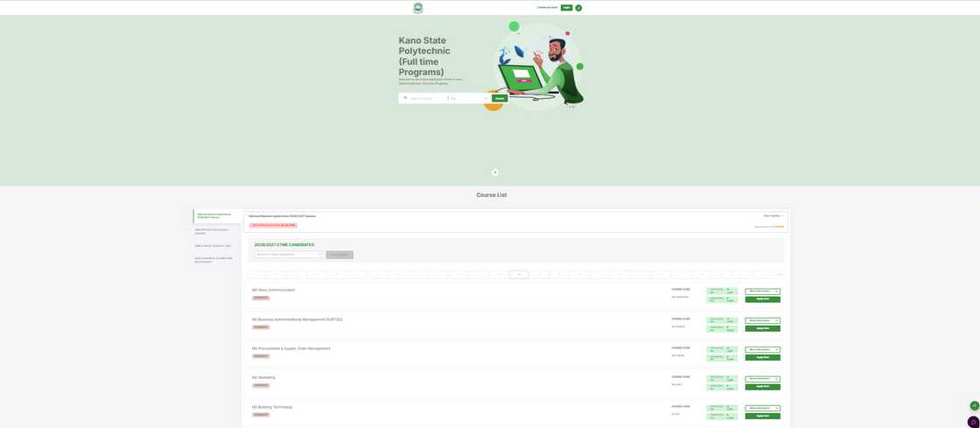Click Apply Now for ND Procurement course
The image size is (980, 428).
point(762,357)
